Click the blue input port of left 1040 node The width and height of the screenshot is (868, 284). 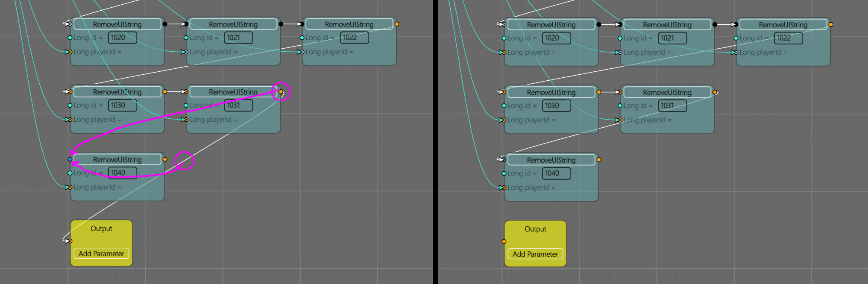coord(70,159)
